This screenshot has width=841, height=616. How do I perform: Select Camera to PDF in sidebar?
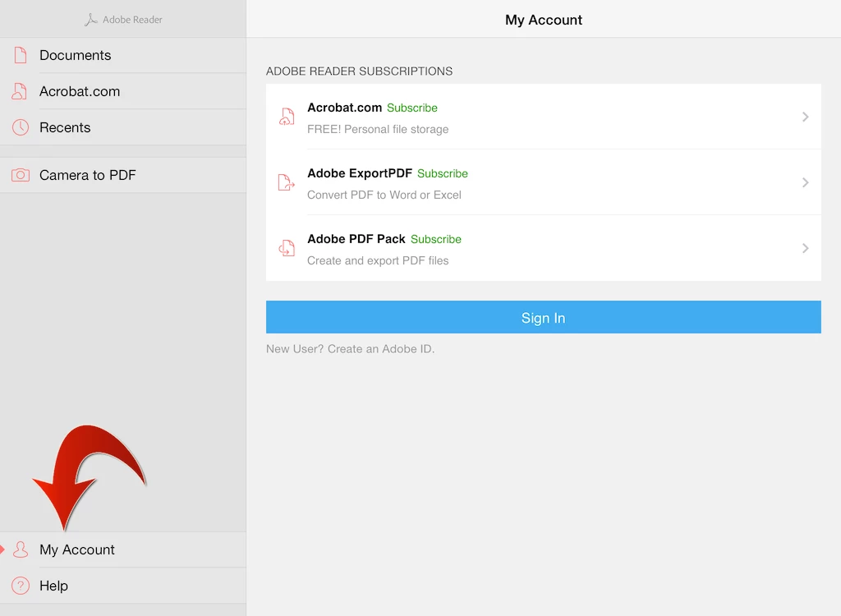click(123, 175)
